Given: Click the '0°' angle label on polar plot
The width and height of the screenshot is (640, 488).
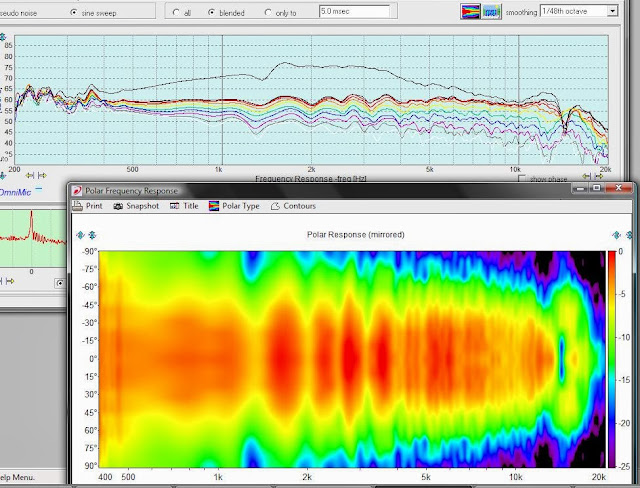Looking at the screenshot, I should [93, 359].
